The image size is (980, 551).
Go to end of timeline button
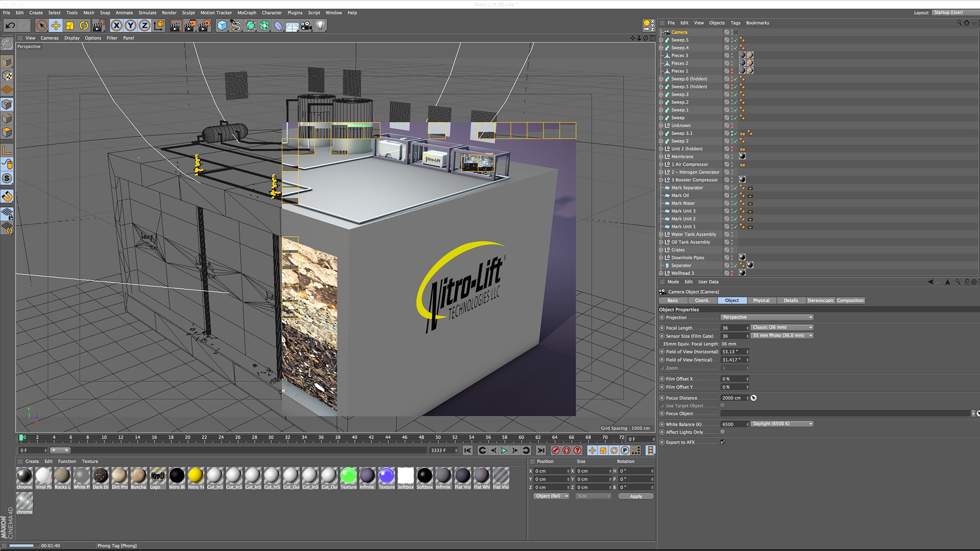[541, 450]
